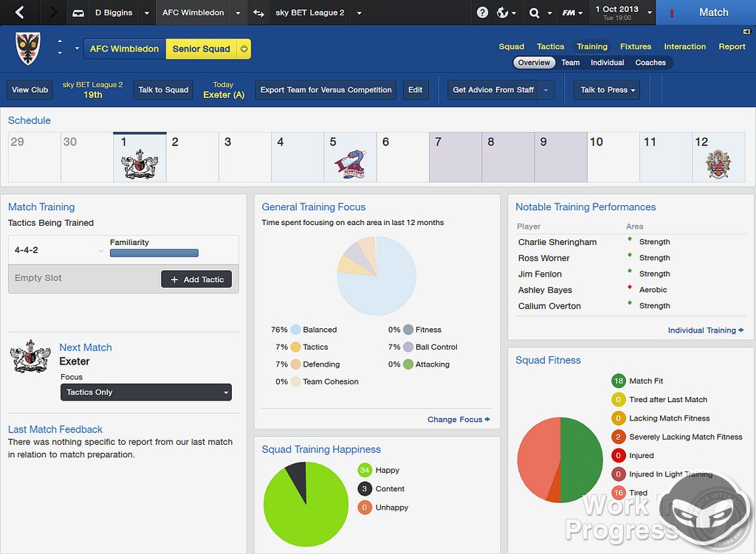
Task: Click the Squad Fitness pie chart
Action: (560, 460)
